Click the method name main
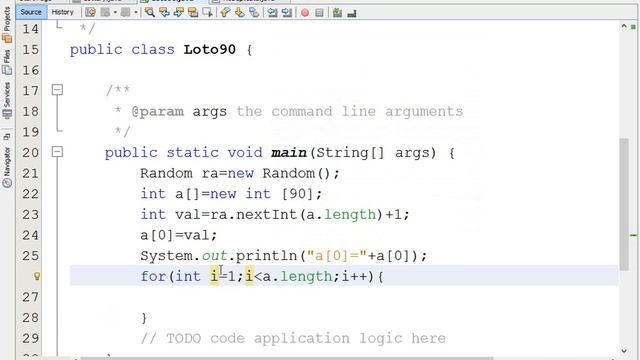 [x=289, y=153]
